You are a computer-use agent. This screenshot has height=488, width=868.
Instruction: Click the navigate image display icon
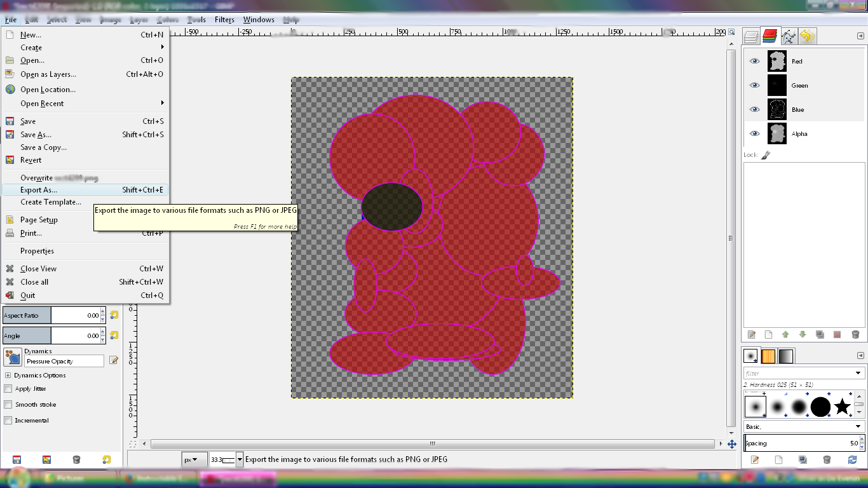[731, 444]
